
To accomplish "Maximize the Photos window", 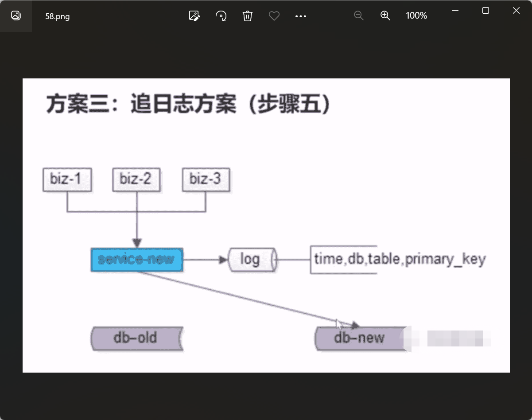I will 485,11.
